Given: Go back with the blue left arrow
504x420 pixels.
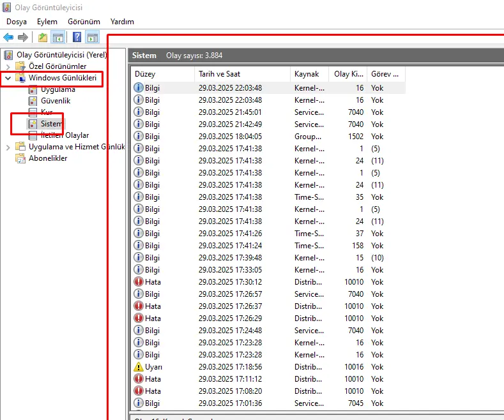Looking at the screenshot, I should coord(8,38).
